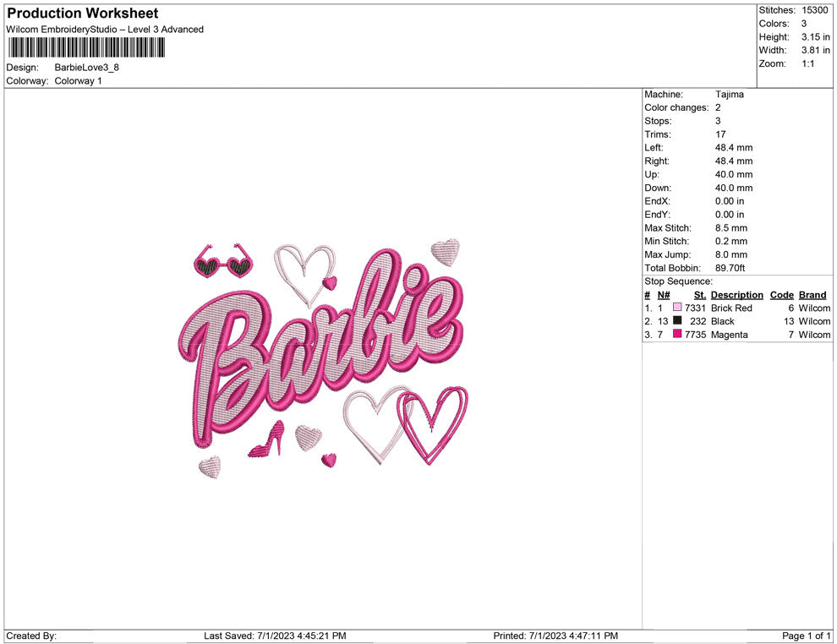The width and height of the screenshot is (837, 644).
Task: Click the 'Magenta' description text
Action: pos(729,335)
